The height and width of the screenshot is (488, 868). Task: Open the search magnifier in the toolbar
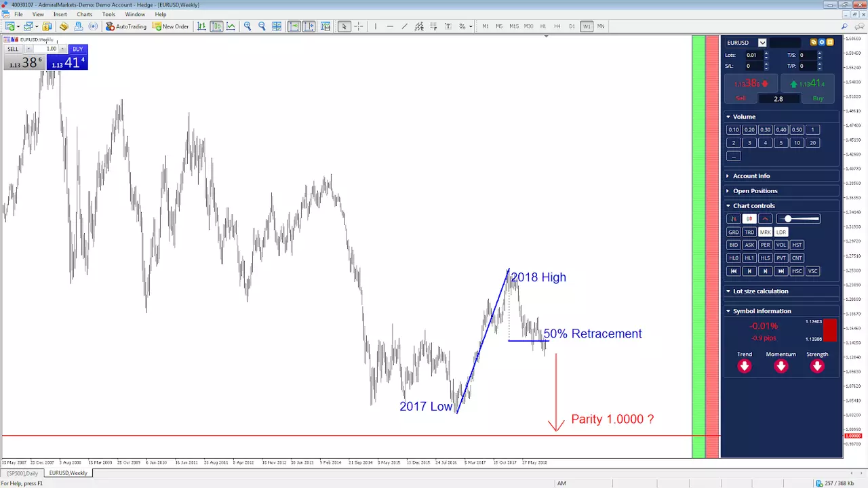(844, 26)
